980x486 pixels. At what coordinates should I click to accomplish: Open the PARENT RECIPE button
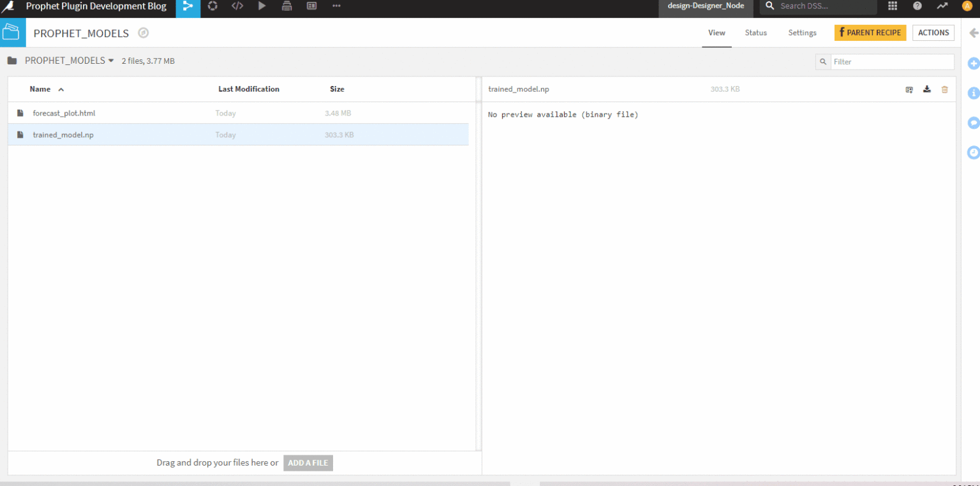(870, 33)
